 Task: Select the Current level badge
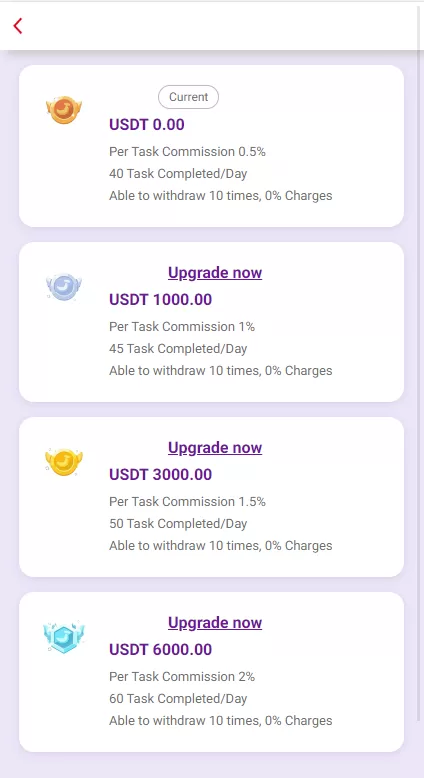(x=188, y=97)
